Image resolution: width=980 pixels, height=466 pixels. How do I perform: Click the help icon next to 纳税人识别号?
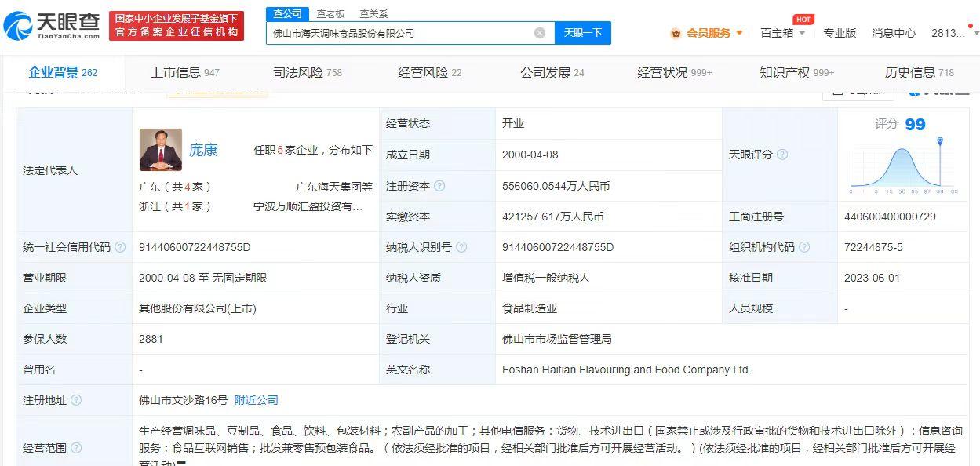pyautogui.click(x=461, y=247)
